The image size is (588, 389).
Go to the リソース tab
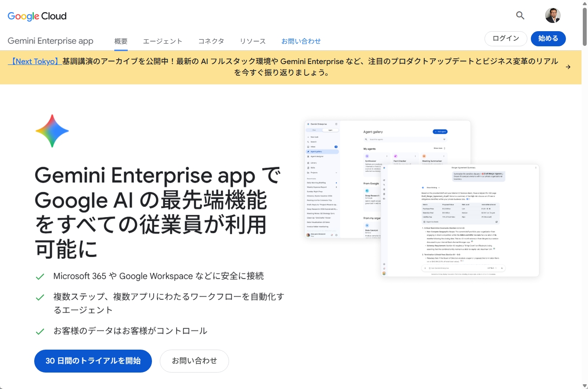(x=253, y=41)
